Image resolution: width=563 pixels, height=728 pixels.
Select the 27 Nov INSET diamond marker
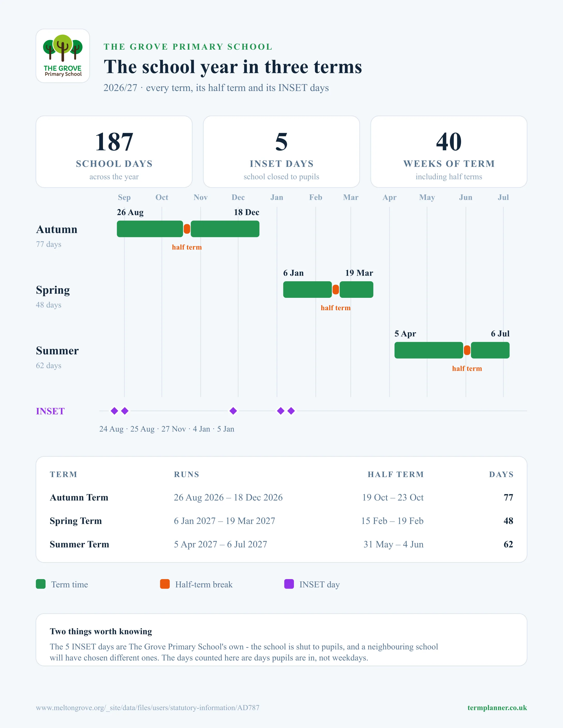point(233,411)
